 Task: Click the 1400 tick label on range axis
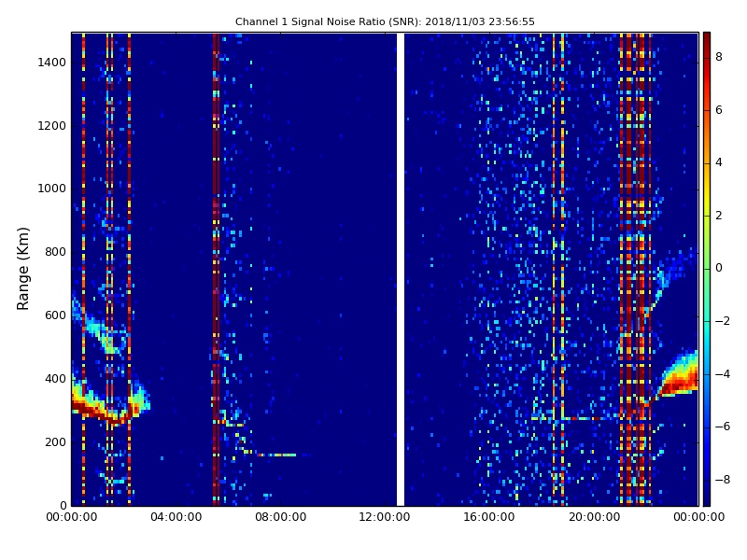(52, 63)
